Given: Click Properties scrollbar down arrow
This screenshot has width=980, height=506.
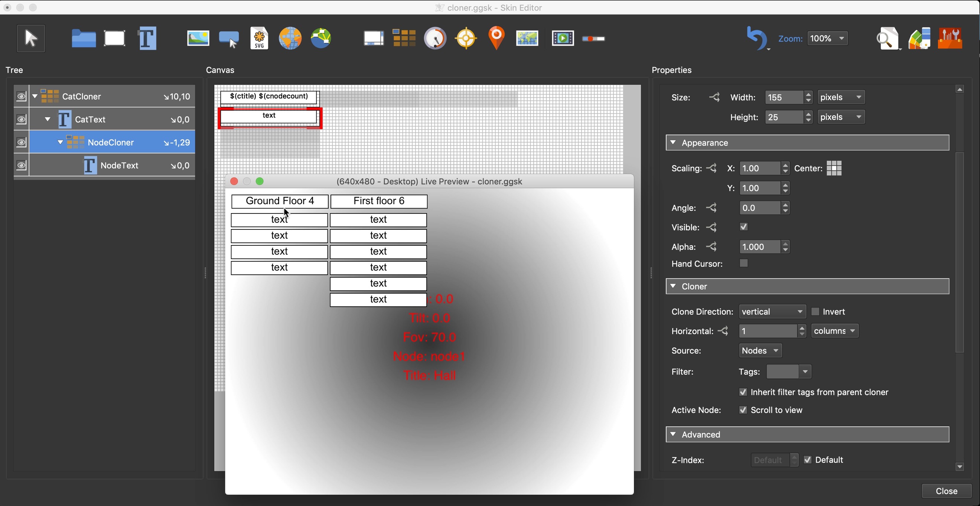Looking at the screenshot, I should point(960,466).
